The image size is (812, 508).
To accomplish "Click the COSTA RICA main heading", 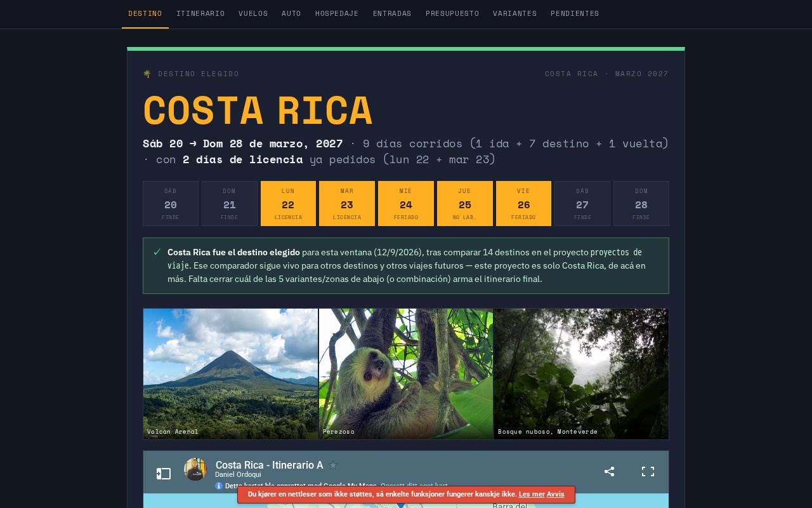I will (258, 110).
